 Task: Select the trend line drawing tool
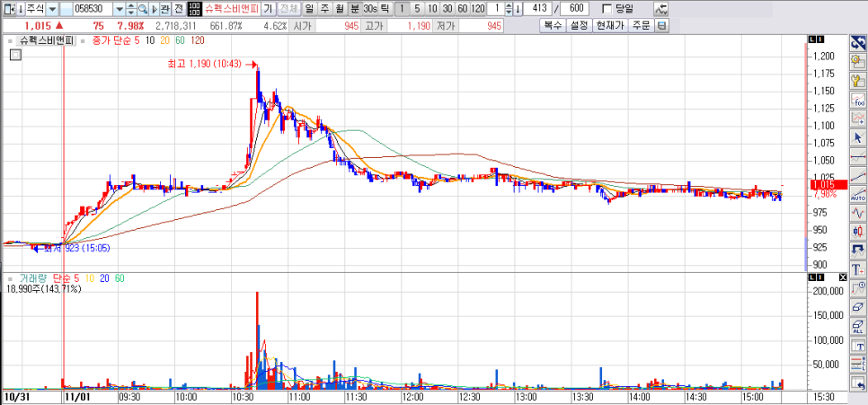coord(858,175)
